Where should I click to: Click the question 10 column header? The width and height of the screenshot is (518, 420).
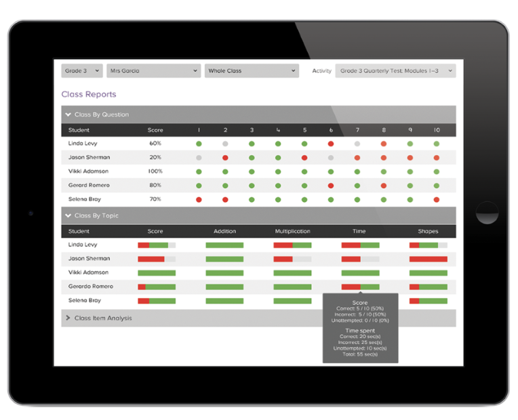pyautogui.click(x=437, y=130)
